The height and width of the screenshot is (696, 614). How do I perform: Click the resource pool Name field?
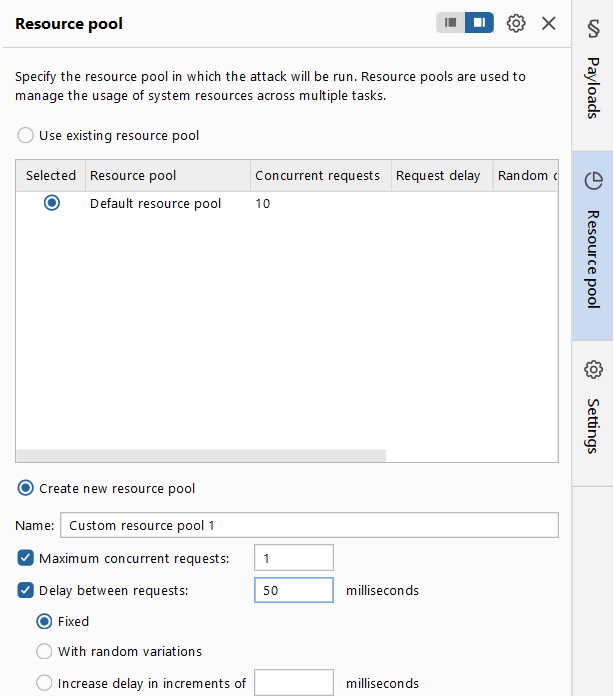[309, 525]
